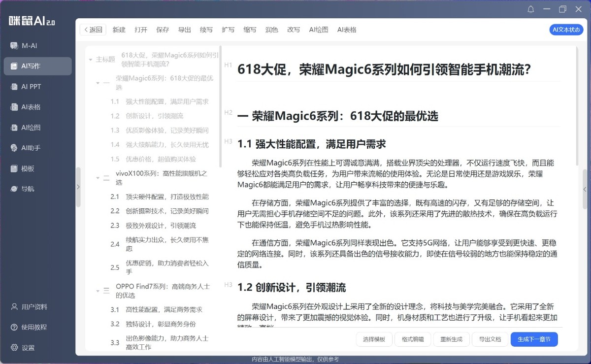The width and height of the screenshot is (591, 364).
Task: Click 导出 in toolbar
Action: (x=184, y=30)
